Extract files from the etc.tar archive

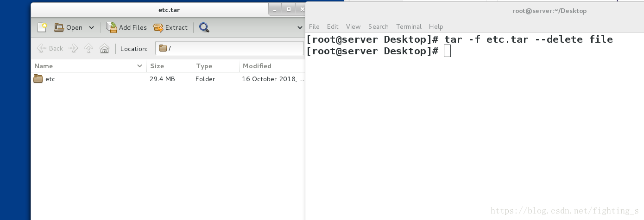point(170,27)
